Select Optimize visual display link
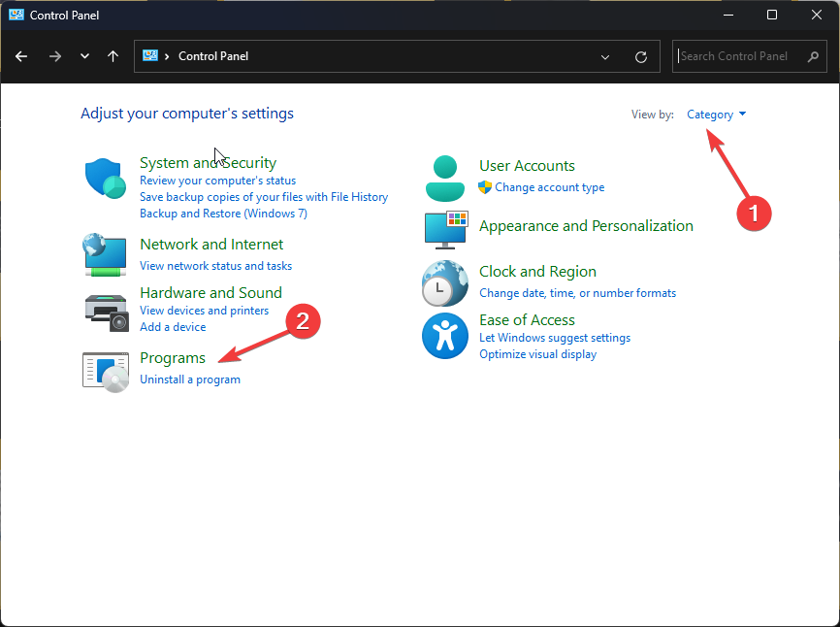Screen dimensions: 840x627 click(537, 354)
